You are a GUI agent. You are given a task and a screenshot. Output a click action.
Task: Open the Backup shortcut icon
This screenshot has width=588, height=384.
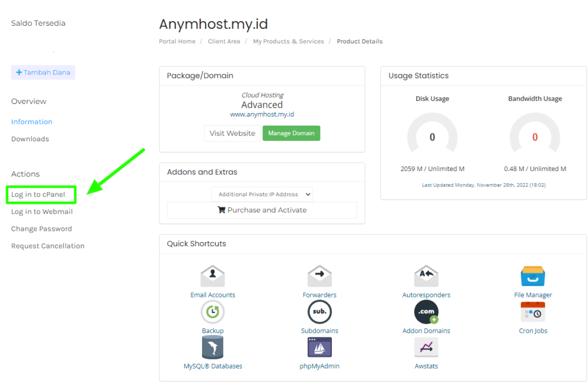212,312
